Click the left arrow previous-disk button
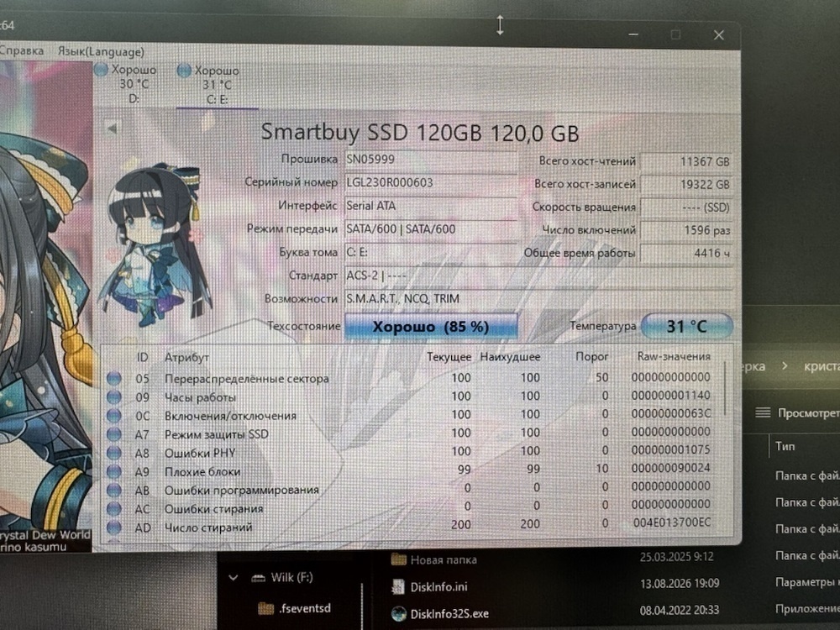This screenshot has height=630, width=840. coord(113,129)
